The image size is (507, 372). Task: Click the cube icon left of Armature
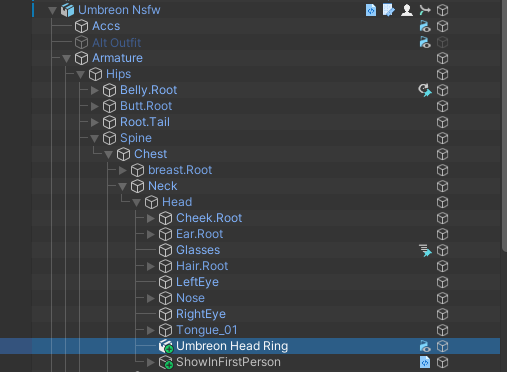pos(81,58)
